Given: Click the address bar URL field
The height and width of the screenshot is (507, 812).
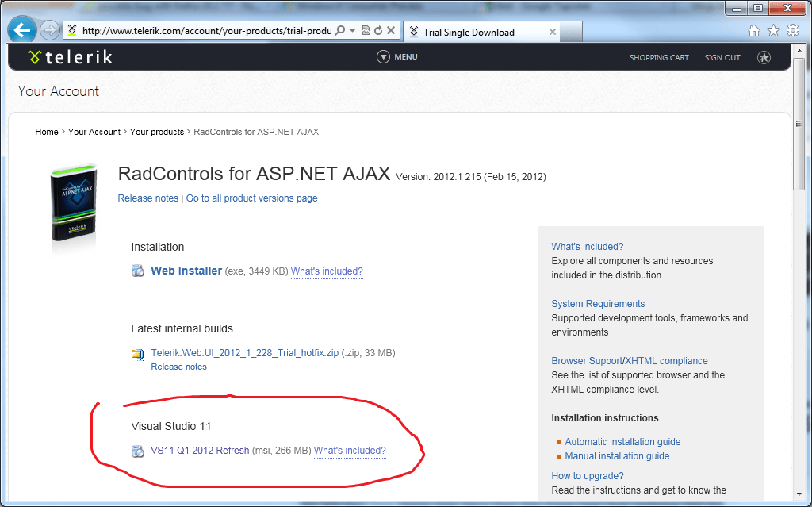Looking at the screenshot, I should coord(206,31).
